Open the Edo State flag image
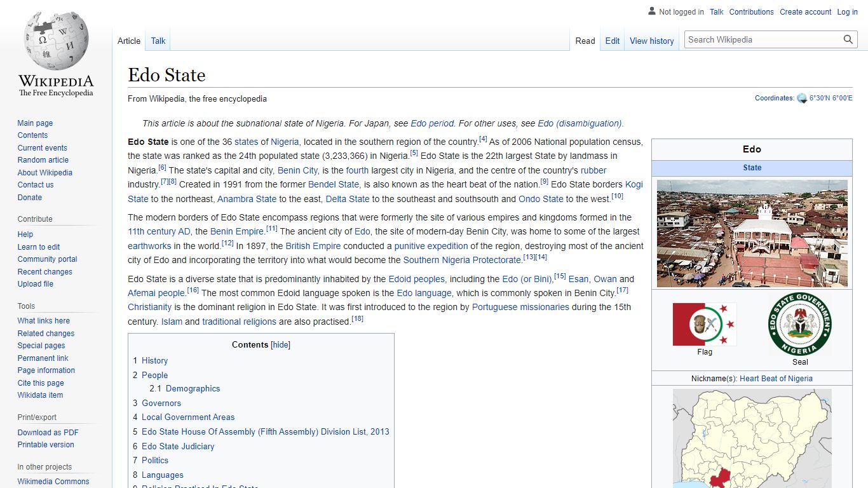The height and width of the screenshot is (488, 868). [x=705, y=324]
